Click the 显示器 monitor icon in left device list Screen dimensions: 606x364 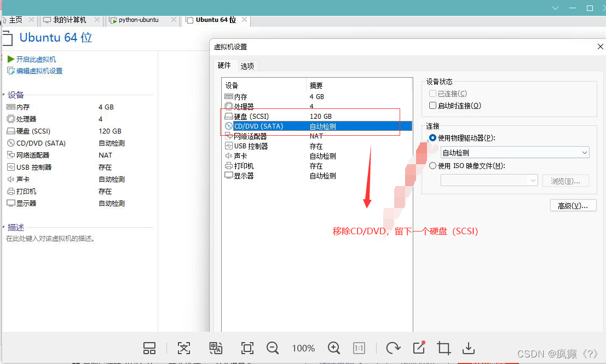coord(11,203)
